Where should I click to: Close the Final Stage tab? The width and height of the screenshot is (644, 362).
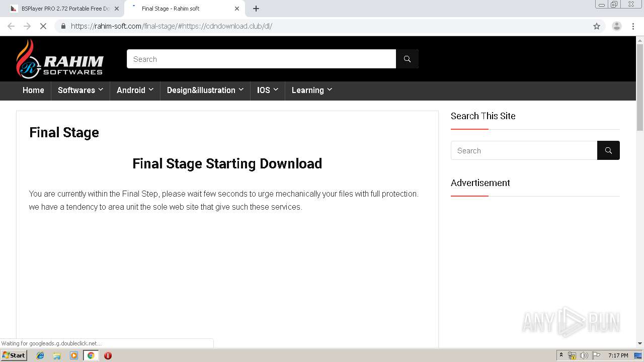[237, 9]
